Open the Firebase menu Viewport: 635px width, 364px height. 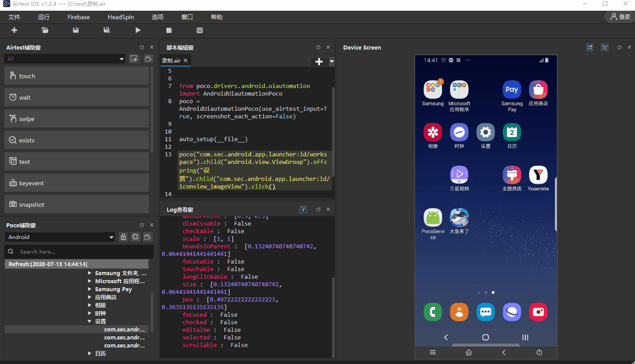(79, 17)
